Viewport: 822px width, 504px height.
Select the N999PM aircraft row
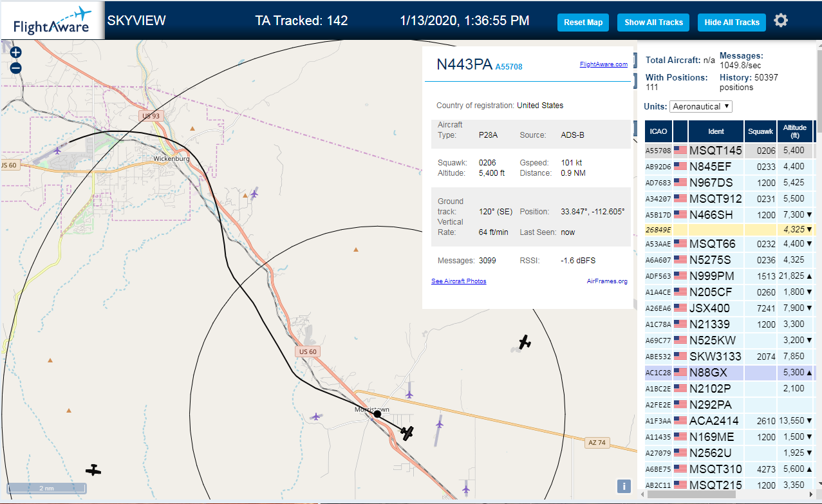(730, 276)
